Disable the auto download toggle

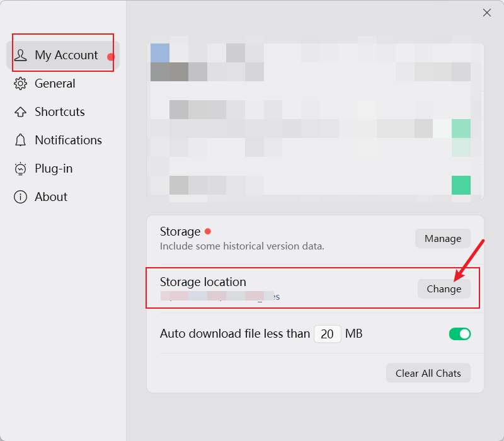pos(460,334)
